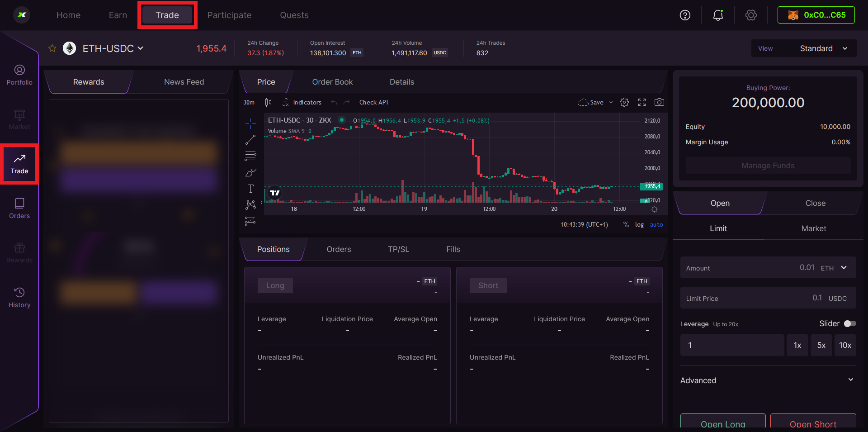Select the trend line drawing tool

(250, 140)
